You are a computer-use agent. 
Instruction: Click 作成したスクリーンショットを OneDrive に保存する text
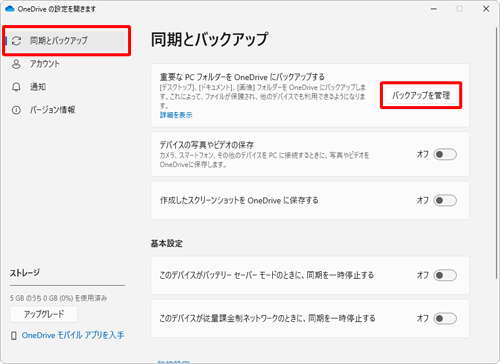(x=239, y=200)
